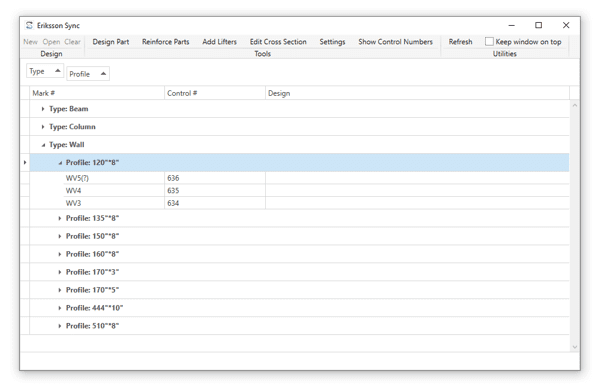Click Show Control Numbers
Screen dimensions: 601x390
pyautogui.click(x=396, y=42)
